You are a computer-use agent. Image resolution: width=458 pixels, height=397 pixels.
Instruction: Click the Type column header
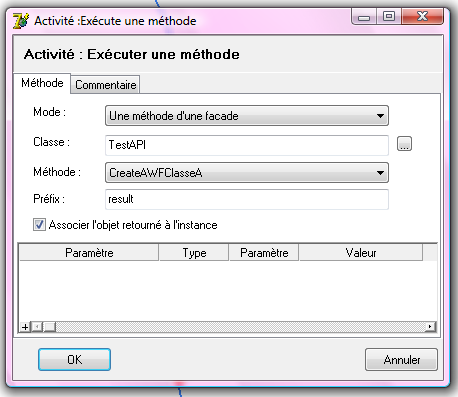point(194,253)
